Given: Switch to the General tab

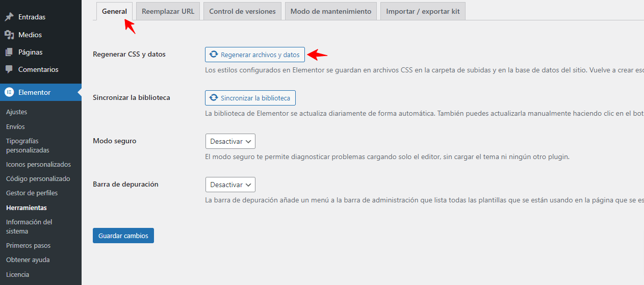Looking at the screenshot, I should click(x=114, y=11).
